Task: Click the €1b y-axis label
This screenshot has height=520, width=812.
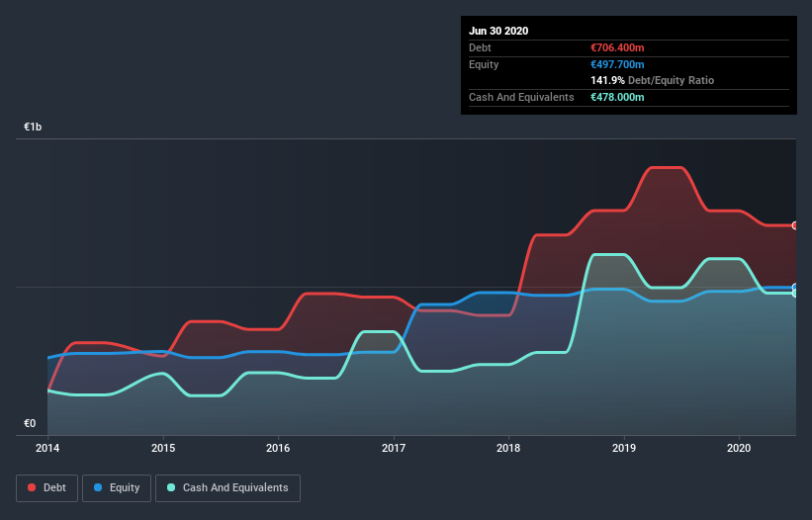Action: click(x=33, y=127)
